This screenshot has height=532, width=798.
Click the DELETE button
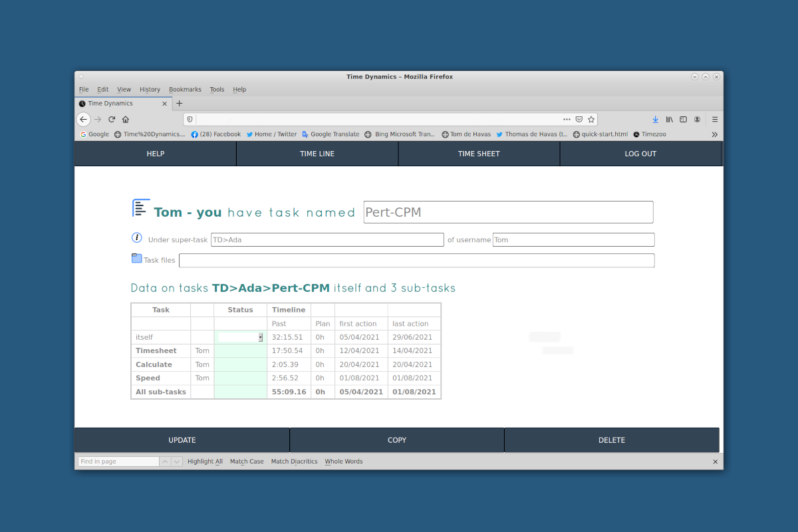(612, 440)
